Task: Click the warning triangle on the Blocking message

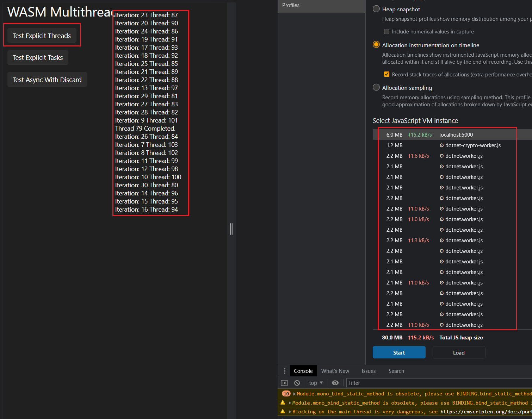Action: 283,411
